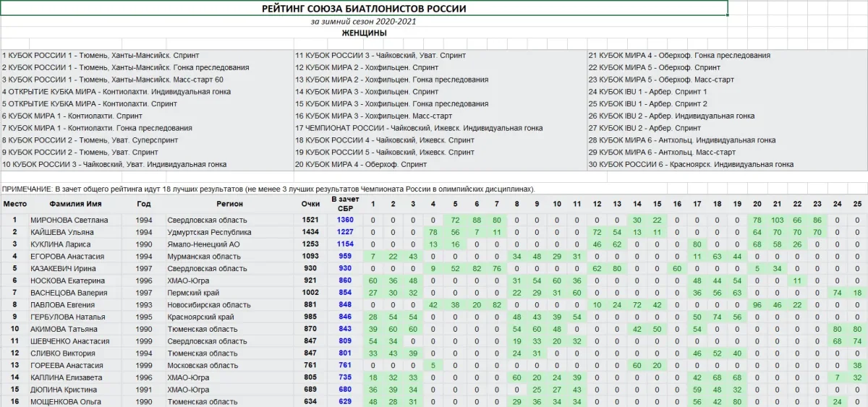The height and width of the screenshot is (407, 868).
Task: Click legend entry 12 КУБОК МИРА 2 Хохфильцен Спринт
Action: click(x=366, y=67)
